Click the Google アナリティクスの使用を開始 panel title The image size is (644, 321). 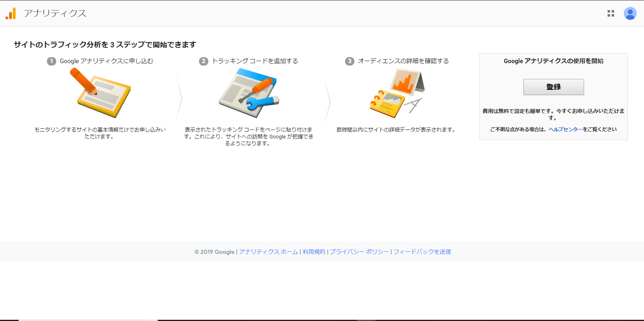[x=553, y=61]
